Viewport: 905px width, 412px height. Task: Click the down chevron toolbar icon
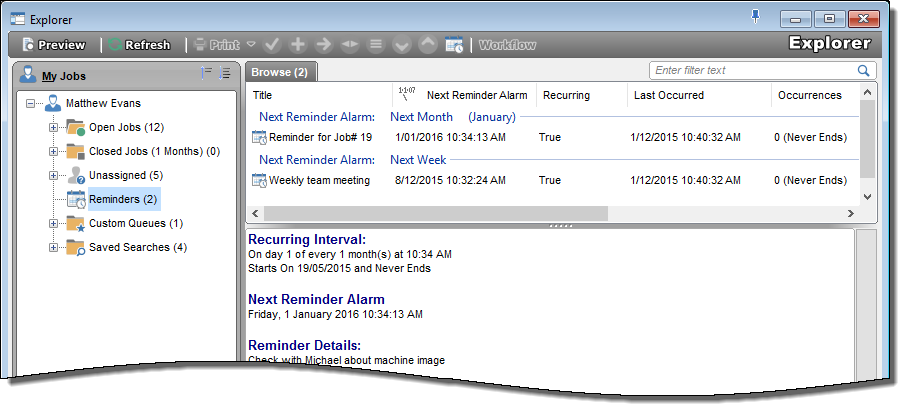click(x=402, y=45)
